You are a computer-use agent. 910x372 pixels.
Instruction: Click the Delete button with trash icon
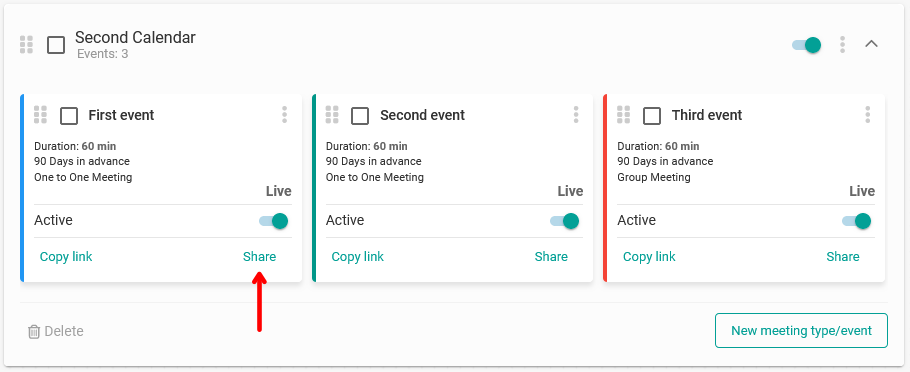pyautogui.click(x=56, y=331)
